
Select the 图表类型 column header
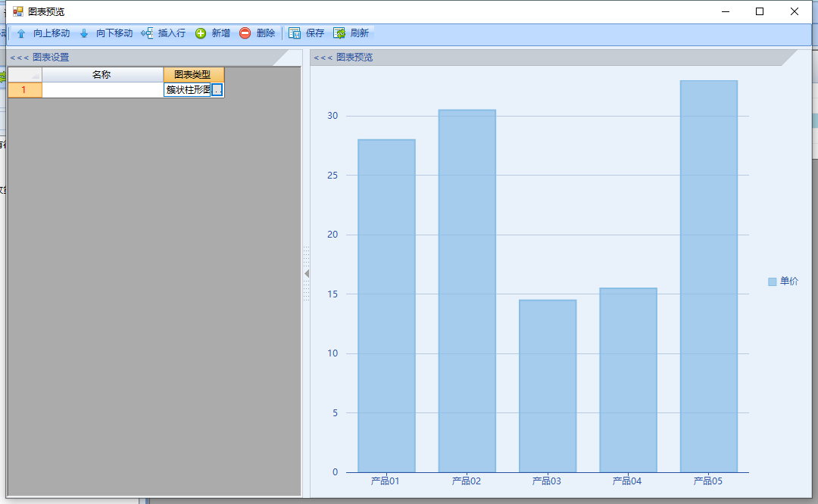[x=194, y=74]
